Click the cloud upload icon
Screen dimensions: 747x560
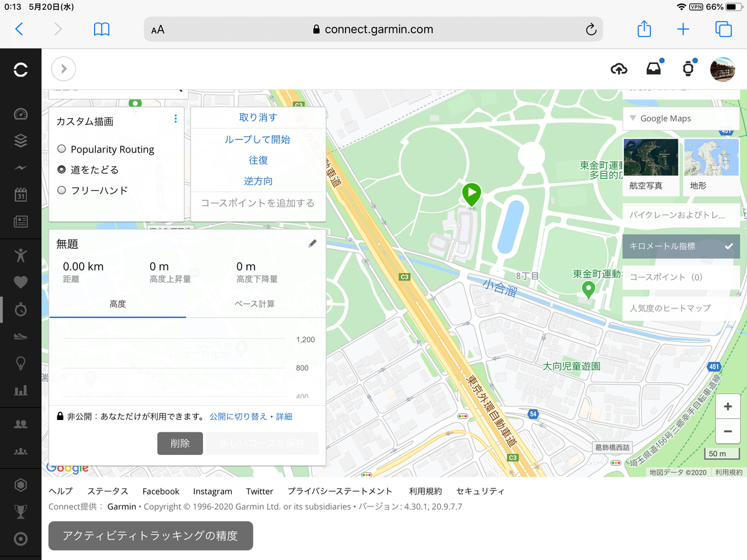tap(619, 69)
